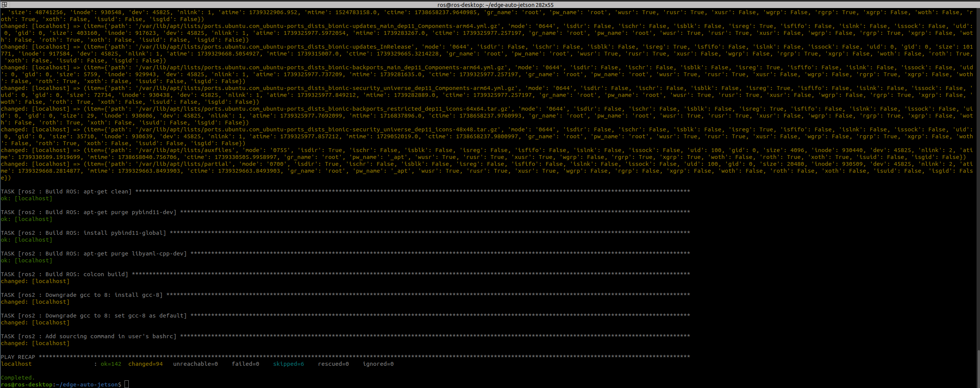Viewport: 980px width, 388px height.
Task: Click the 'set gcc-8 as default' task line
Action: click(345, 315)
